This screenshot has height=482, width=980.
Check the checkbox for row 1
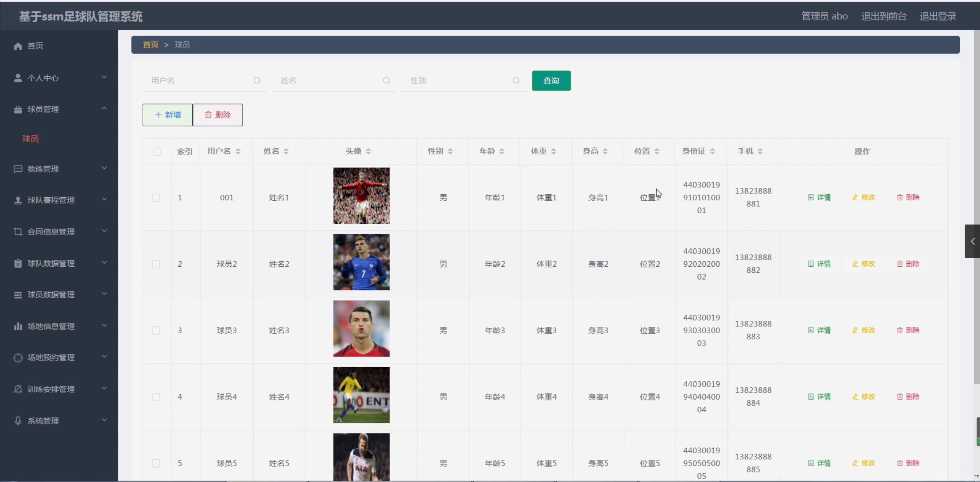click(156, 198)
